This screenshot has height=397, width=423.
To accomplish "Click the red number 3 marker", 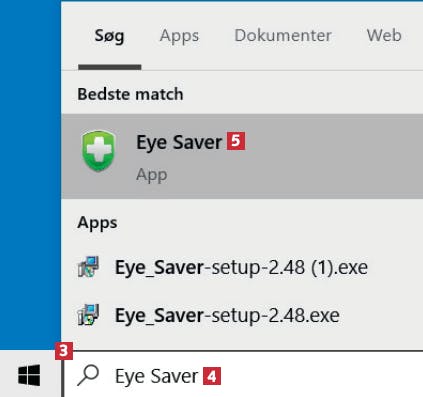I will [64, 351].
